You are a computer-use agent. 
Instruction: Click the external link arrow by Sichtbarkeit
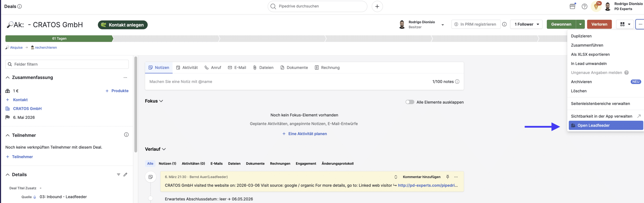(639, 116)
